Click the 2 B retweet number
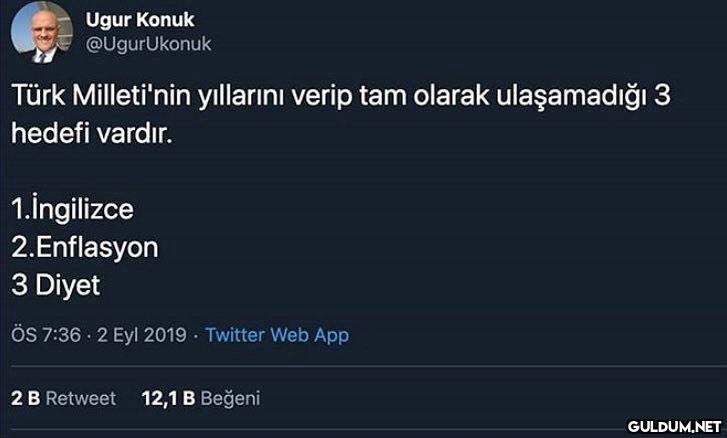This screenshot has height=438, width=727. point(25,398)
